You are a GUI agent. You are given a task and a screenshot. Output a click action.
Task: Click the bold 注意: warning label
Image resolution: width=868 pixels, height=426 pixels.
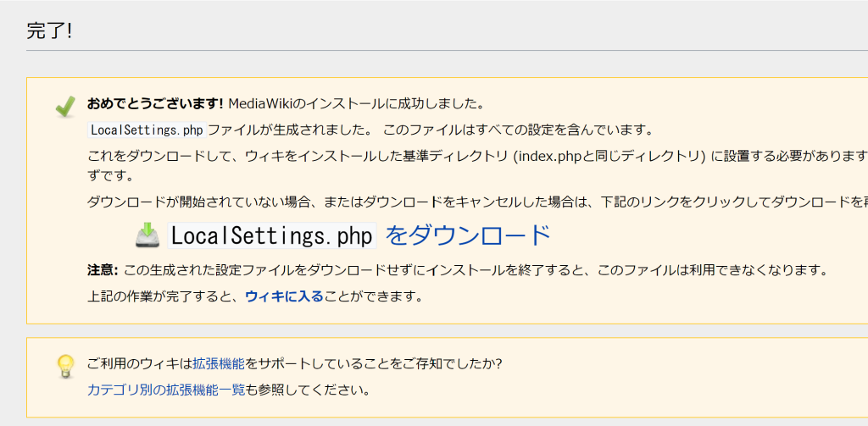103,270
